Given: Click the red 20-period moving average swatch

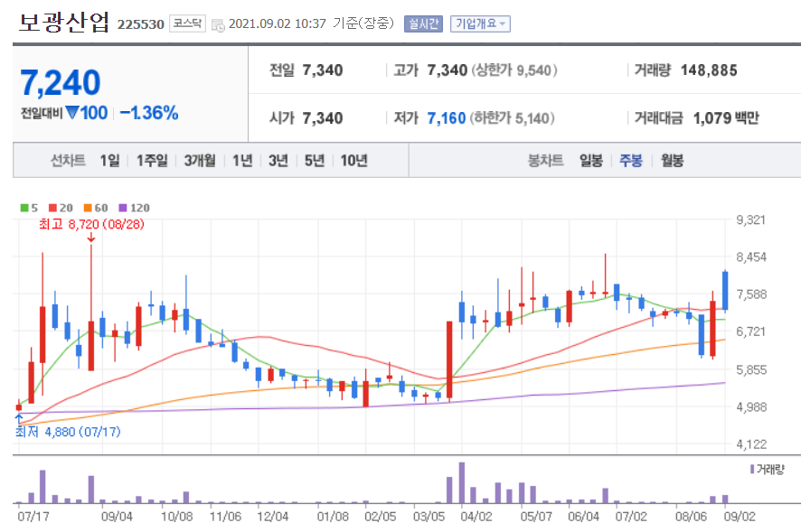Looking at the screenshot, I should (52, 208).
